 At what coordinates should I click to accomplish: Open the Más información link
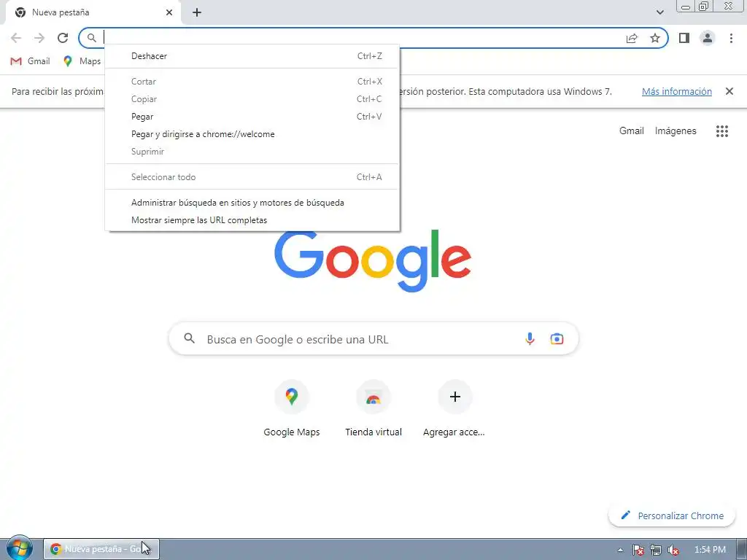676,91
